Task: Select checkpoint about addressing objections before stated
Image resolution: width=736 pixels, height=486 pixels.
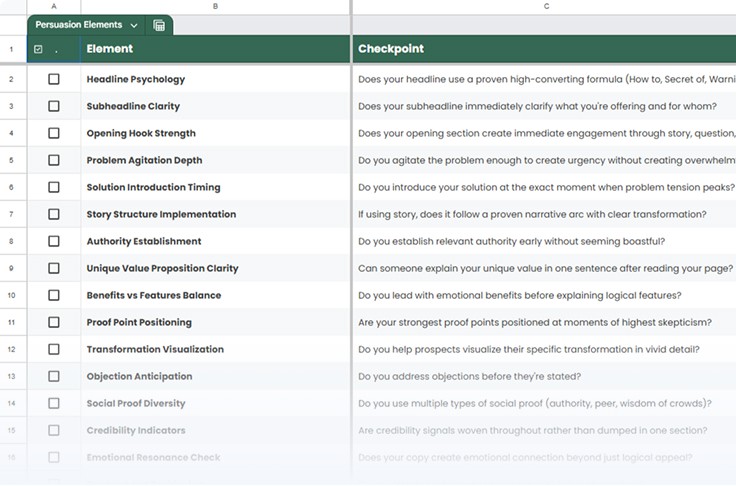Action: 544,376
